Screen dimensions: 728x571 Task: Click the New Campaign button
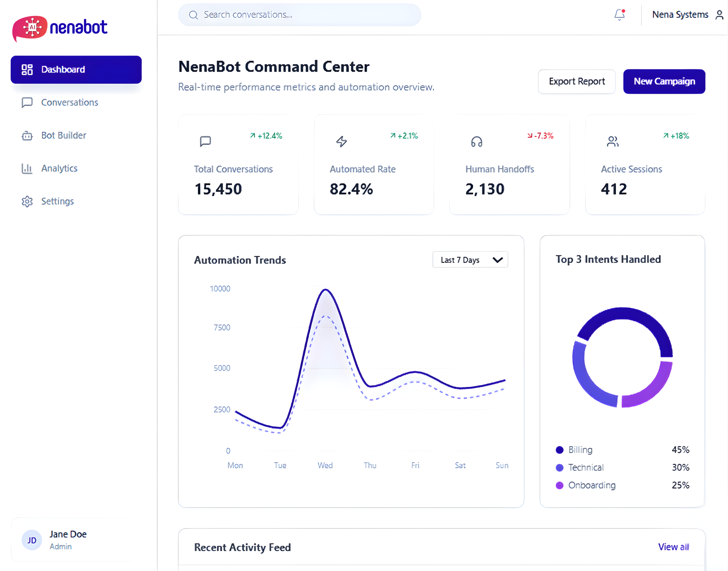pos(664,81)
